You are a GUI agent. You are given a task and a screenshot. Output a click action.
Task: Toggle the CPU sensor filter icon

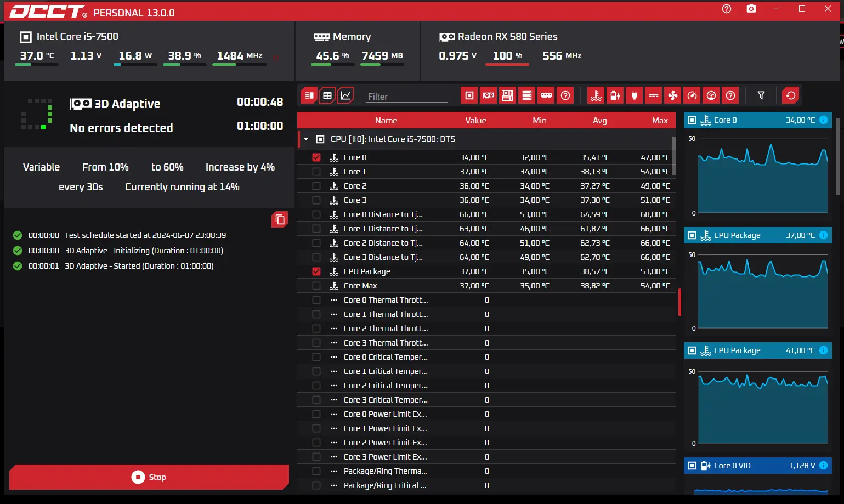(x=469, y=95)
